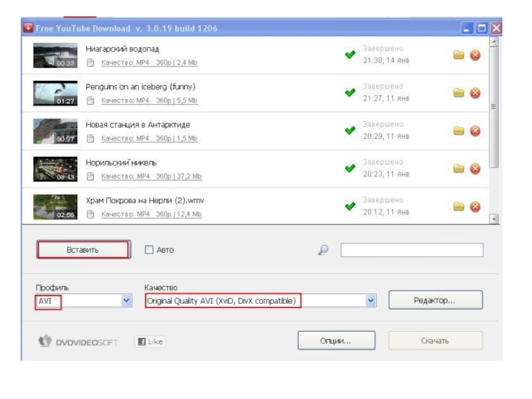532x399 pixels.
Task: Click scrollbar up arrow of download list
Action: pos(494,42)
